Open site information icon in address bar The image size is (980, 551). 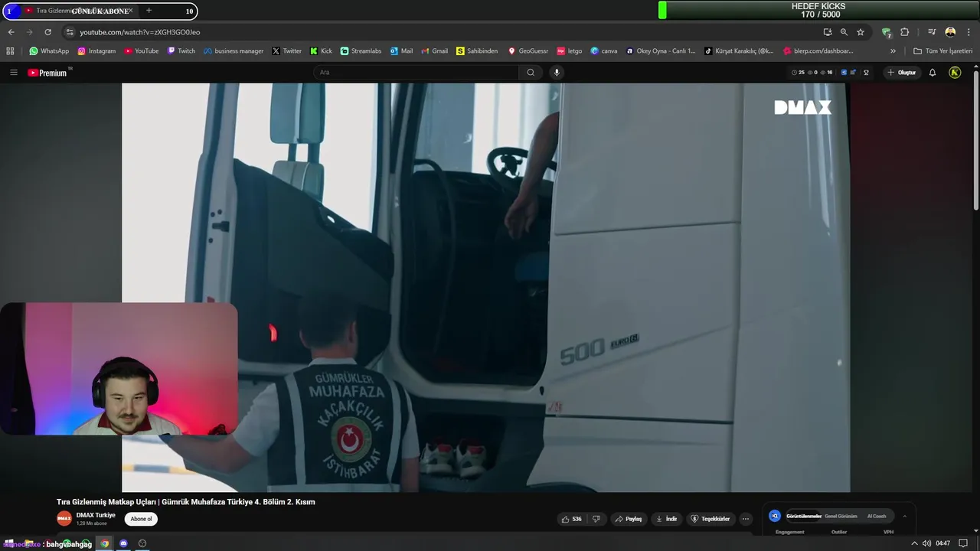(70, 32)
